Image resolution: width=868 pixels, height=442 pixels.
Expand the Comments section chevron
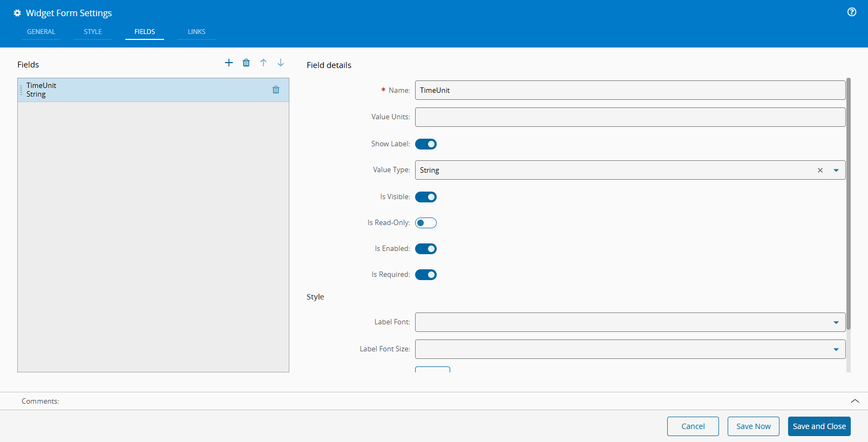click(x=855, y=401)
